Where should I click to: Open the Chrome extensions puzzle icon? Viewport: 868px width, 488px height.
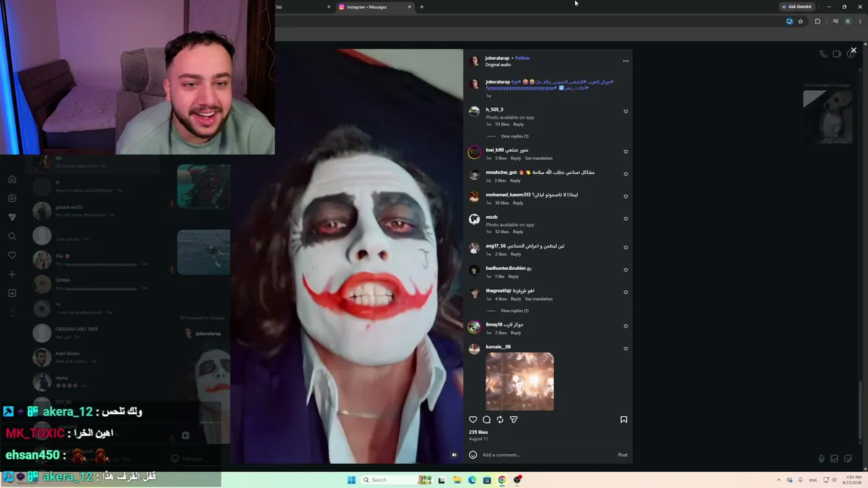817,21
